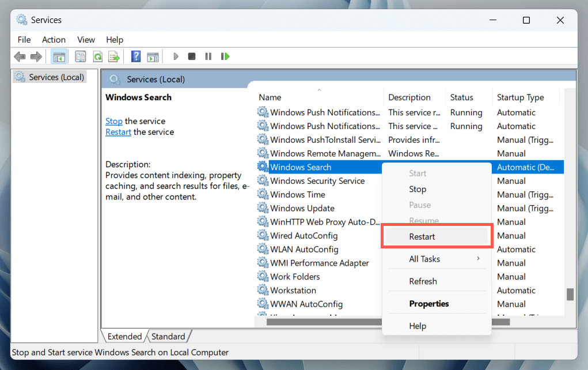Expand All Tasks submenu
Viewport: 588px width, 370px height.
pyautogui.click(x=437, y=259)
